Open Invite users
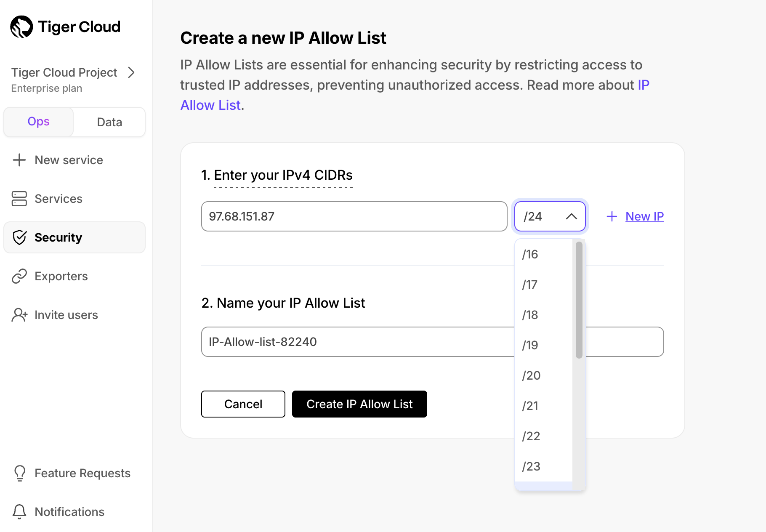This screenshot has height=532, width=766. (x=74, y=315)
